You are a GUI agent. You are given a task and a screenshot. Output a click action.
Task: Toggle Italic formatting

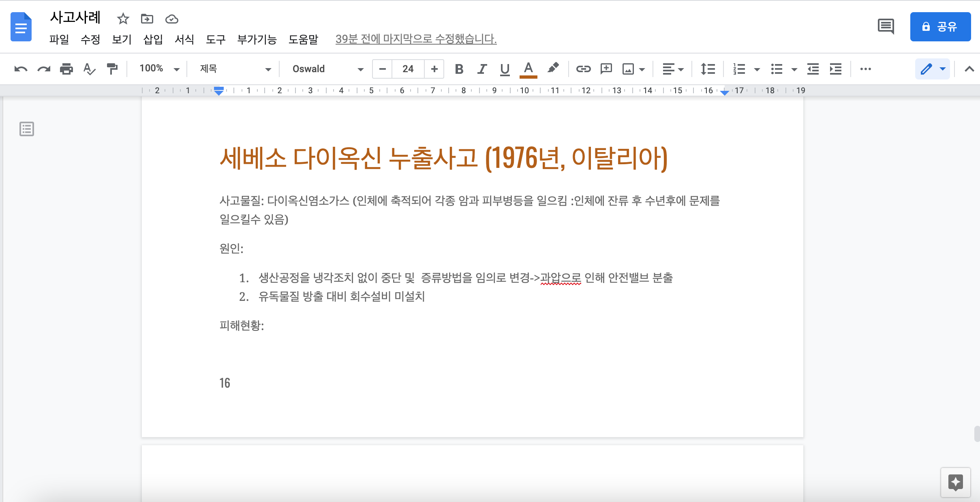[482, 69]
